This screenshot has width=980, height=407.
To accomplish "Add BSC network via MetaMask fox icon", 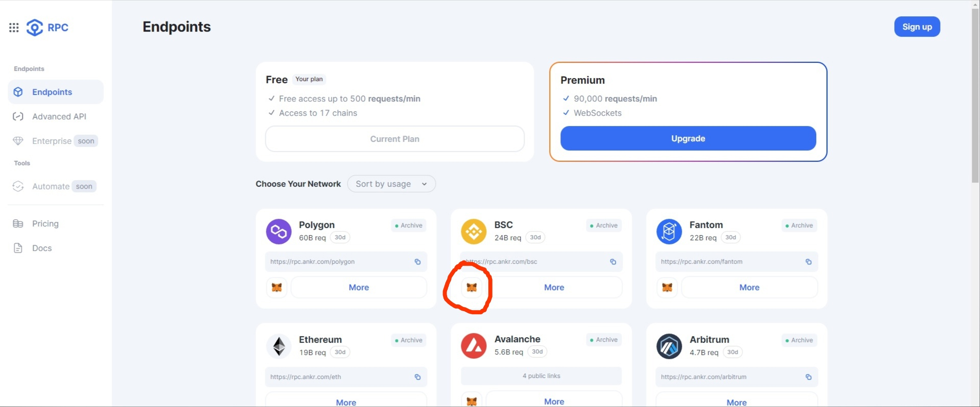I will click(x=472, y=288).
